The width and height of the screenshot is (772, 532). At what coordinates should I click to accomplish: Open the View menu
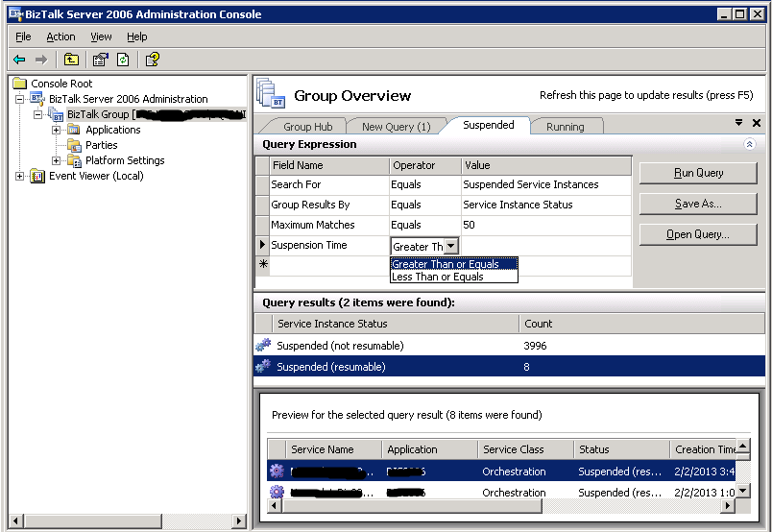click(101, 36)
